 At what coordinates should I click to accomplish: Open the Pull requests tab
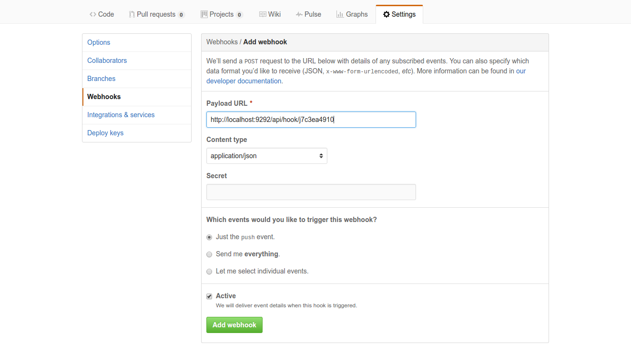coord(156,14)
